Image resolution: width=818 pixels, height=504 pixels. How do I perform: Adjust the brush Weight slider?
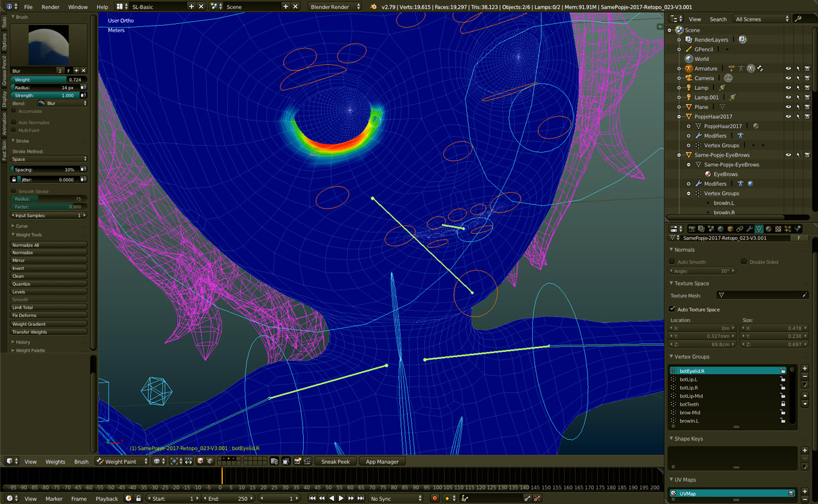(49, 80)
